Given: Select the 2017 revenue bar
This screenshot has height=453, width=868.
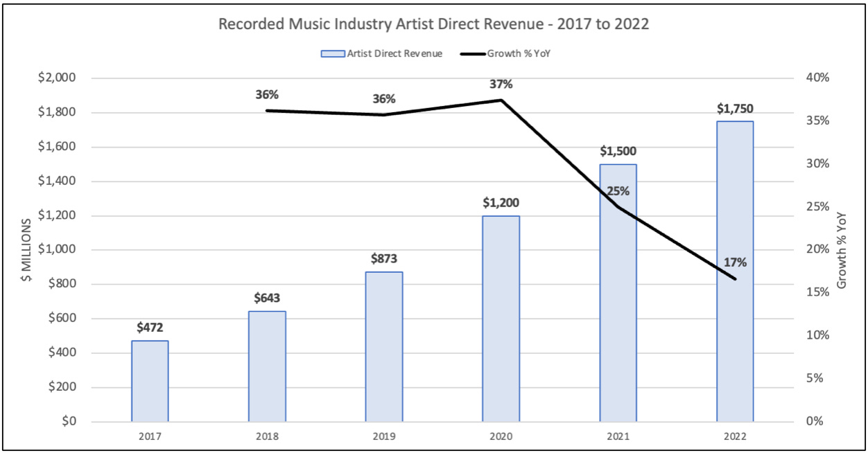Looking at the screenshot, I should click(149, 381).
